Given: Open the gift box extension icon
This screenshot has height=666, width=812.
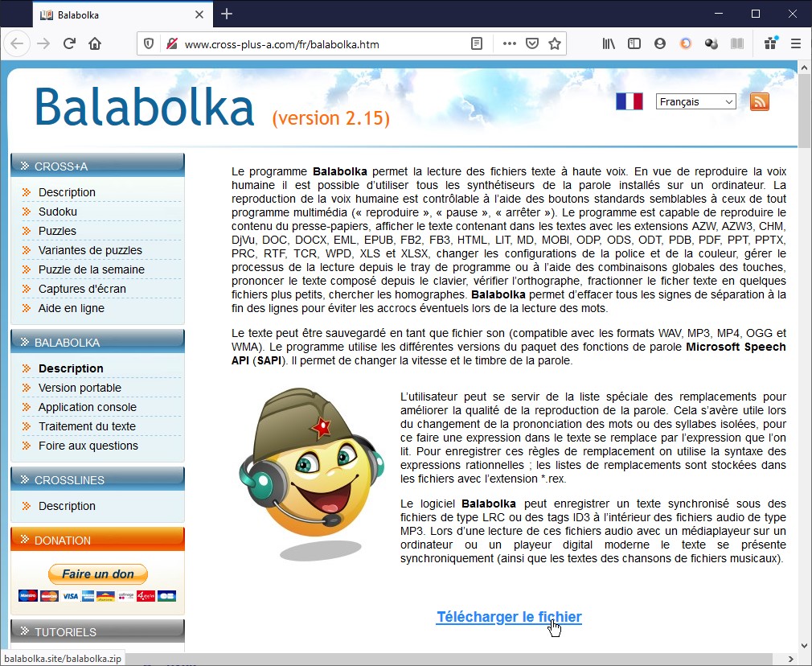Looking at the screenshot, I should (x=771, y=43).
